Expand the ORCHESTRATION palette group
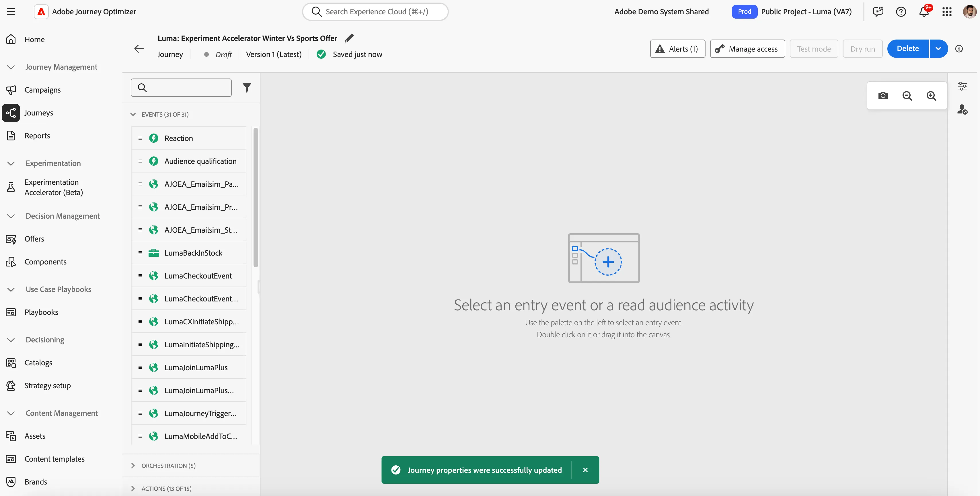 point(133,466)
